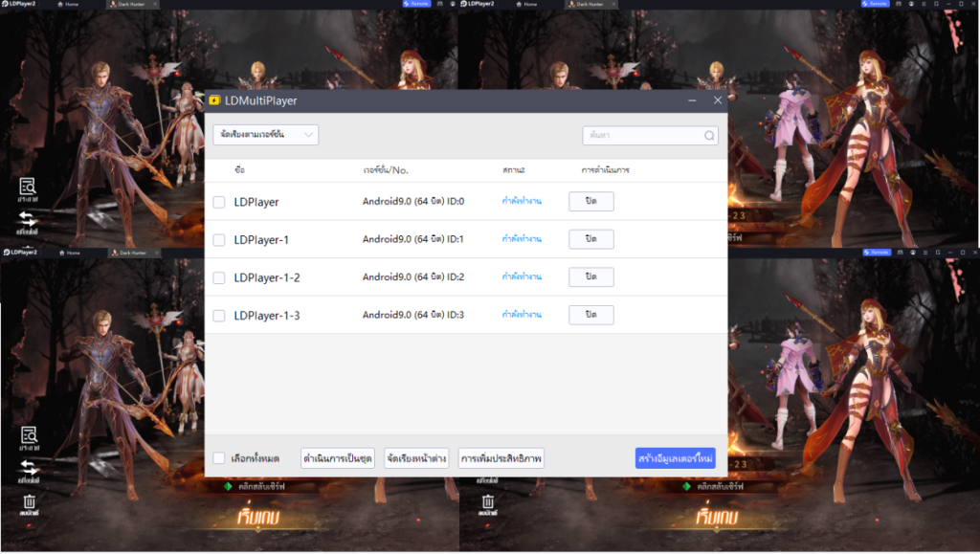The image size is (980, 554).
Task: Close Dark Hunter tab in bottom-left emulator window
Action: (156, 253)
